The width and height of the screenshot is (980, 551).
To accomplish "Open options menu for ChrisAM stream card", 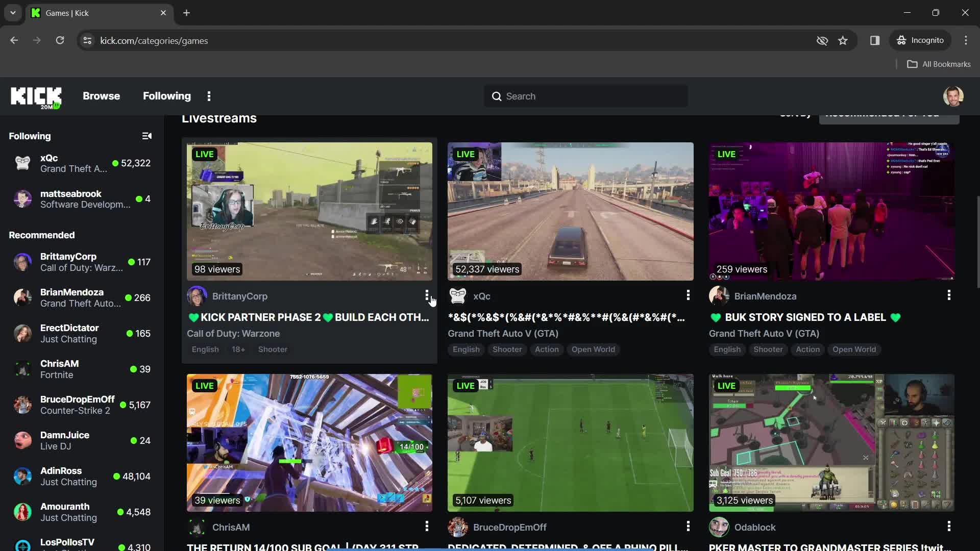I will coord(427,527).
